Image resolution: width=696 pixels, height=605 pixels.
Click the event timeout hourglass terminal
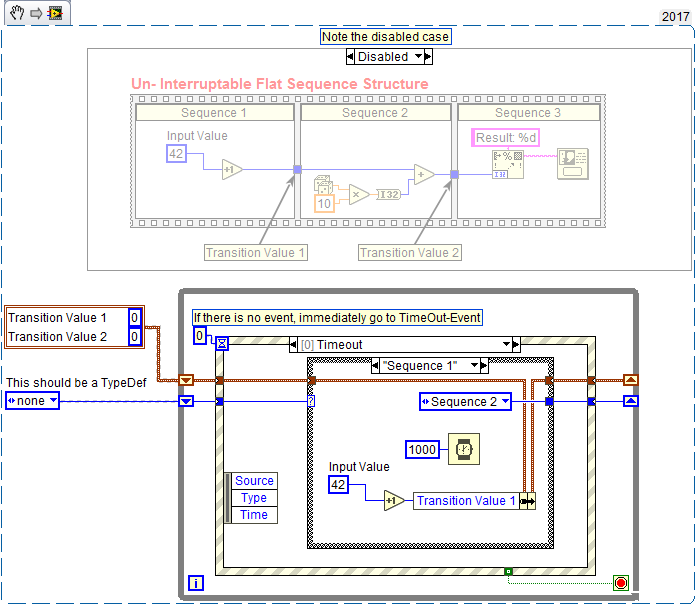(222, 343)
